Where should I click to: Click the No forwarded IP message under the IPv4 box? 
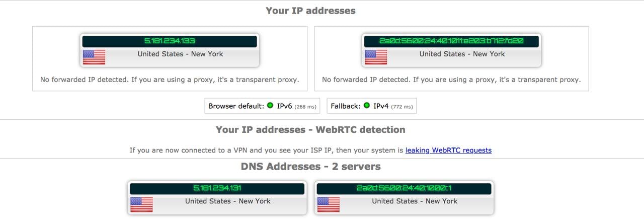170,80
